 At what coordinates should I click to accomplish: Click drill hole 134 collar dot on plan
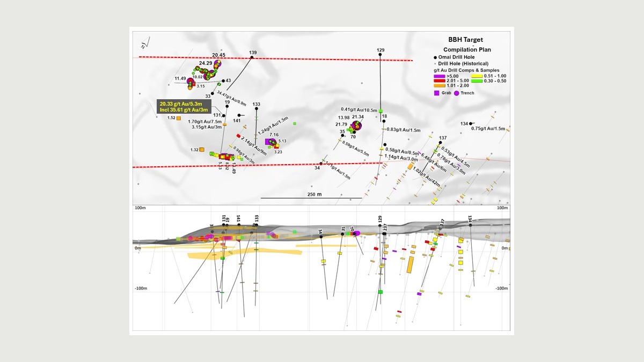471,124
